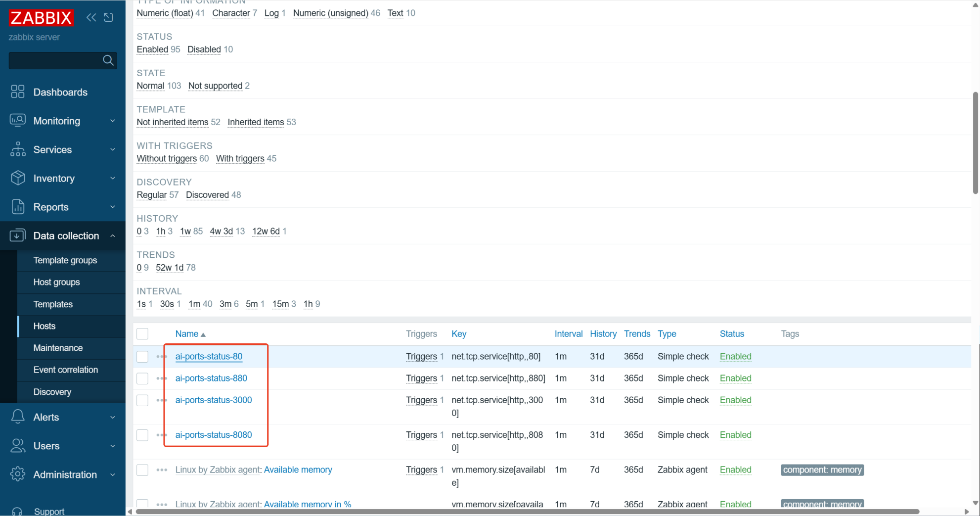
Task: Check the ai-ports-status-80 row checkbox
Action: pos(142,357)
